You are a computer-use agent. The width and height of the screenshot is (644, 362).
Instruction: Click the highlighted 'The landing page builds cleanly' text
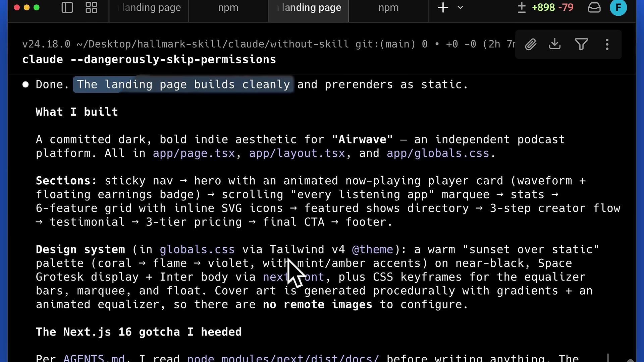tap(183, 84)
